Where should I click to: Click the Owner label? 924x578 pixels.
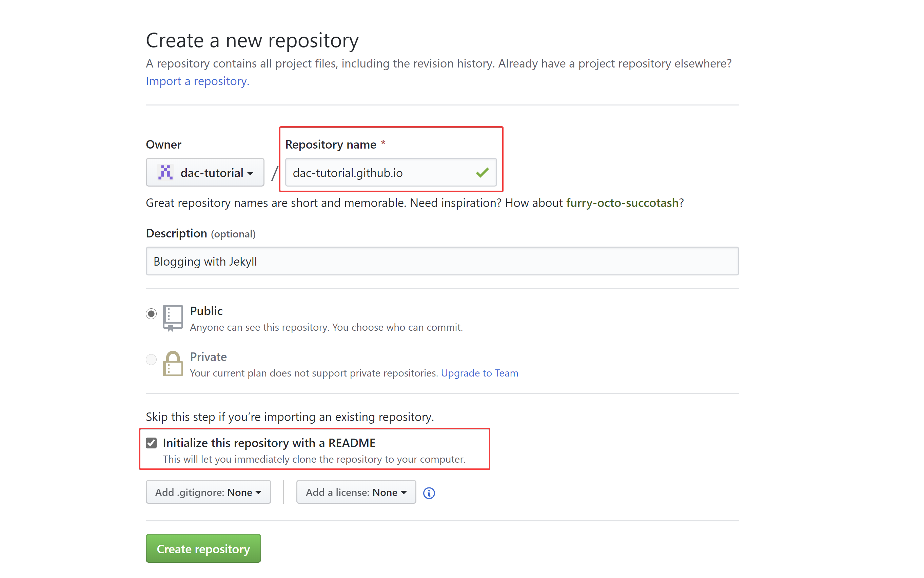pos(163,144)
